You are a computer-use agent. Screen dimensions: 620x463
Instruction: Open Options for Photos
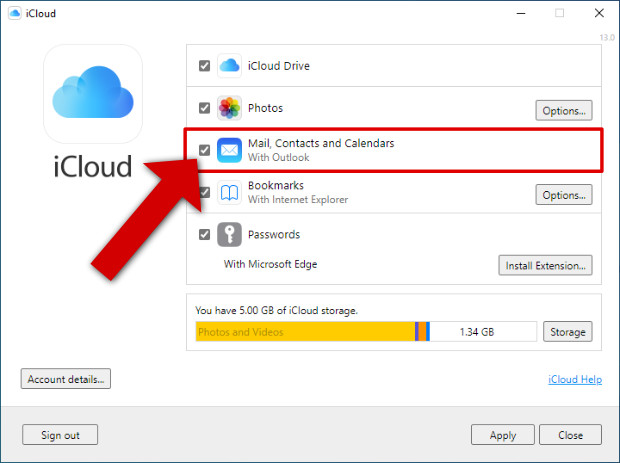click(x=564, y=111)
